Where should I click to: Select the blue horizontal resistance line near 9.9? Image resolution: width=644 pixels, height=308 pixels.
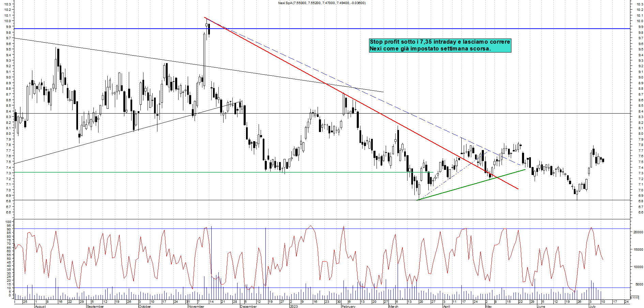coord(322,29)
